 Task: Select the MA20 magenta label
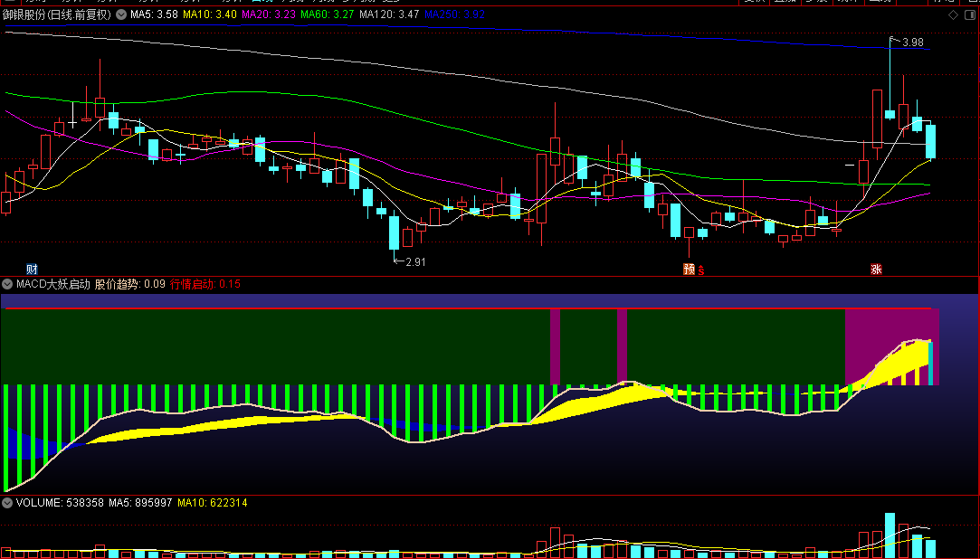click(x=268, y=14)
